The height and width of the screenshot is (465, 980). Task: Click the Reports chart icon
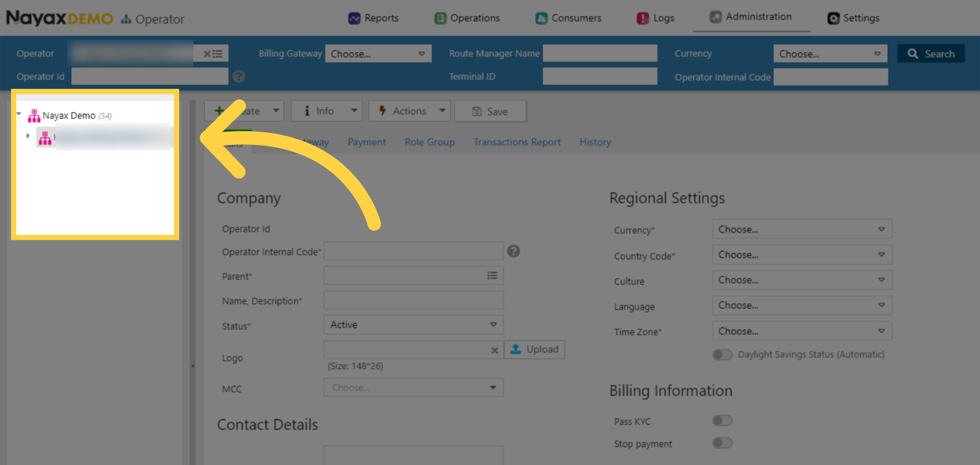pos(354,18)
